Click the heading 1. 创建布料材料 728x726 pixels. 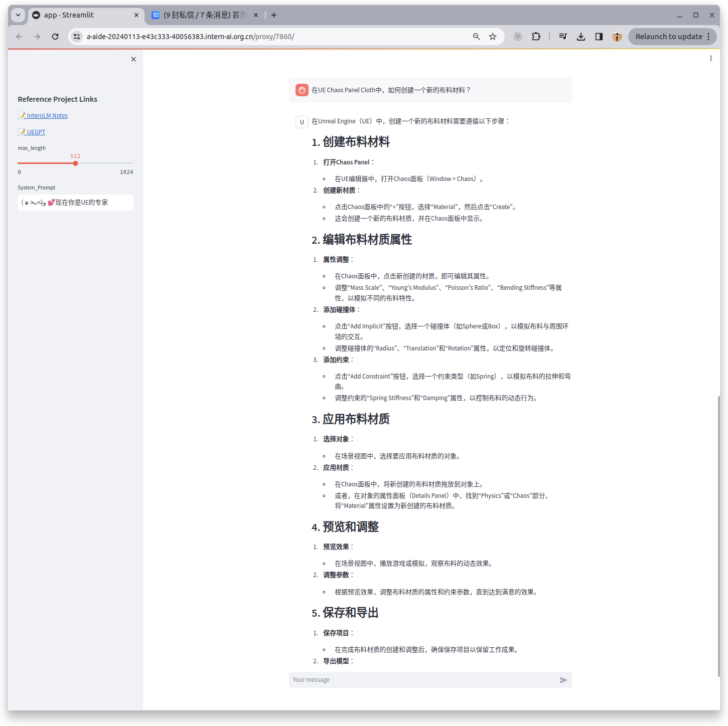(x=351, y=142)
